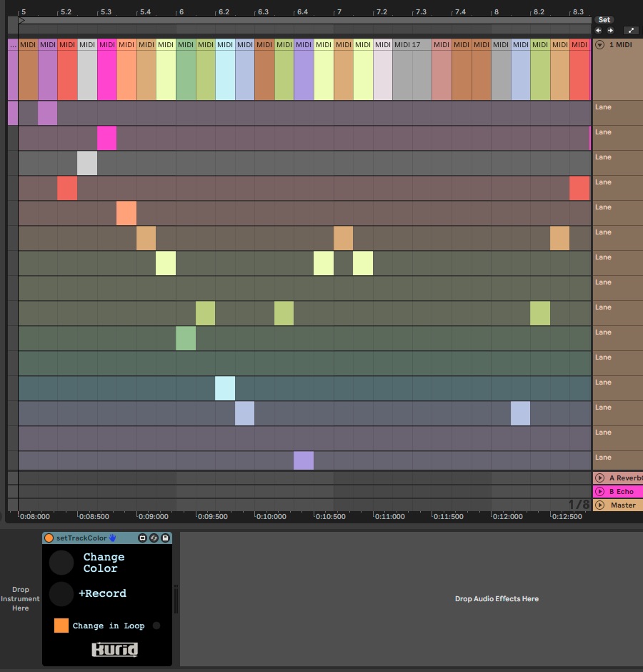Collapse the 1 MIDI track
Image resolution: width=643 pixels, height=672 pixels.
[x=599, y=44]
